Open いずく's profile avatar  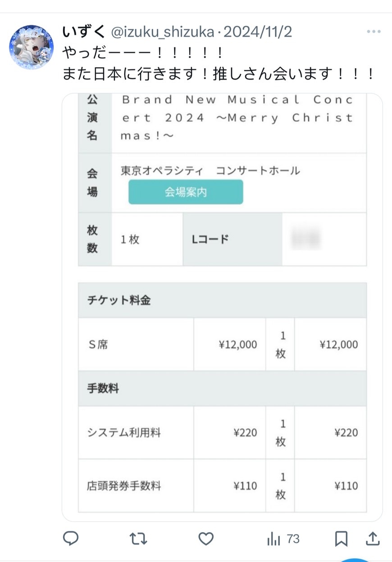click(32, 47)
